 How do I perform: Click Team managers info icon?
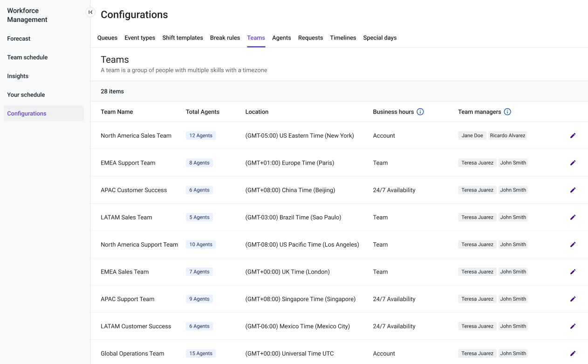[507, 112]
